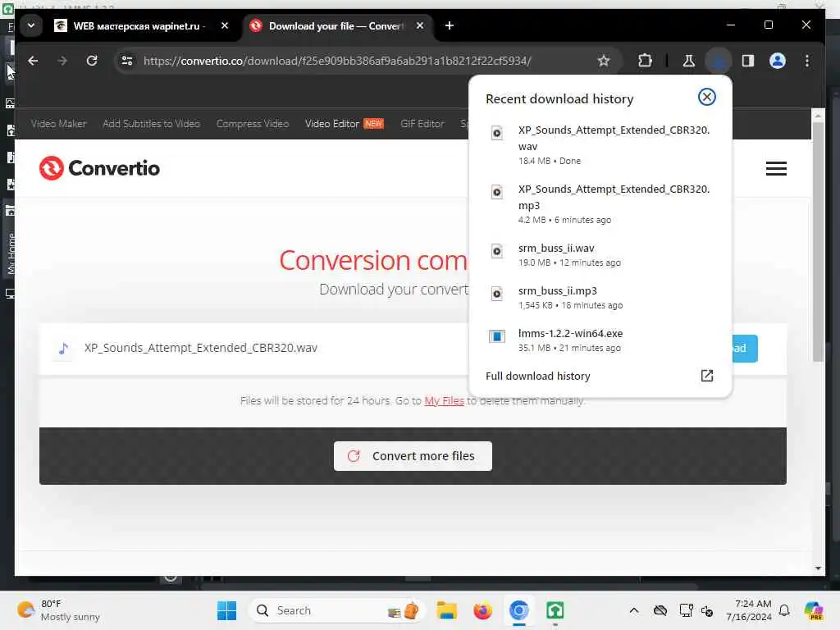Click the Convertio logo
The height and width of the screenshot is (630, 840).
coord(99,168)
